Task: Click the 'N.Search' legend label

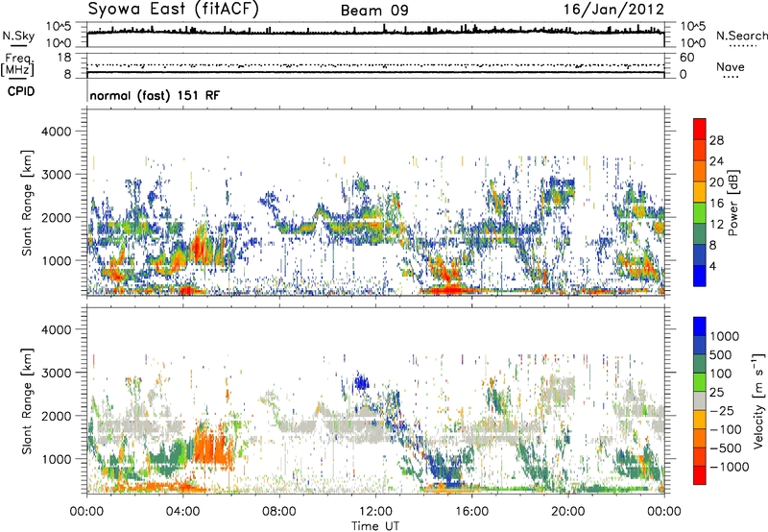Action: (742, 36)
